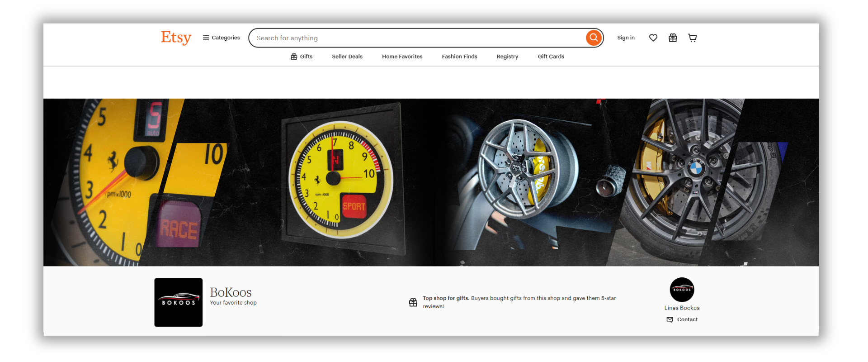868x362 pixels.
Task: Click the Etsy logo
Action: click(x=176, y=38)
